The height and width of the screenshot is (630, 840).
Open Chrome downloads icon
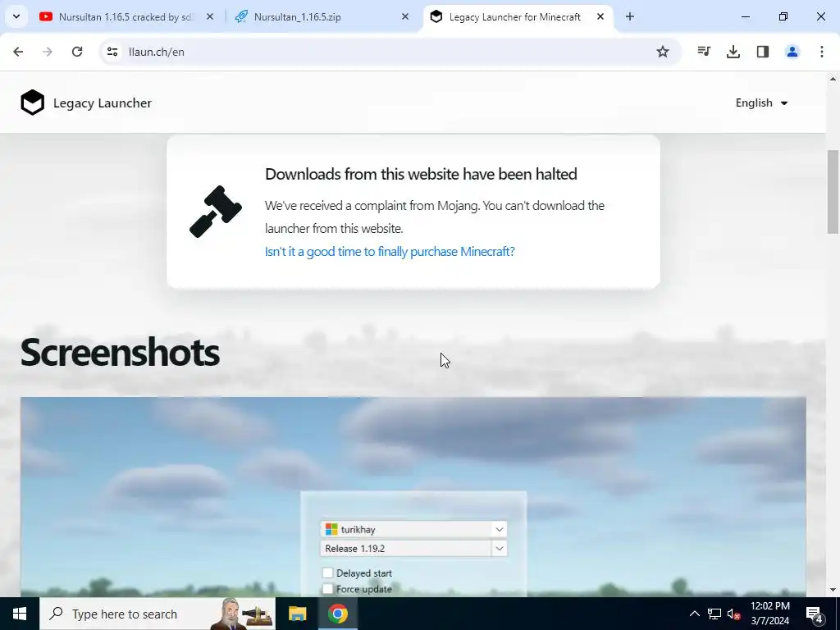tap(733, 52)
